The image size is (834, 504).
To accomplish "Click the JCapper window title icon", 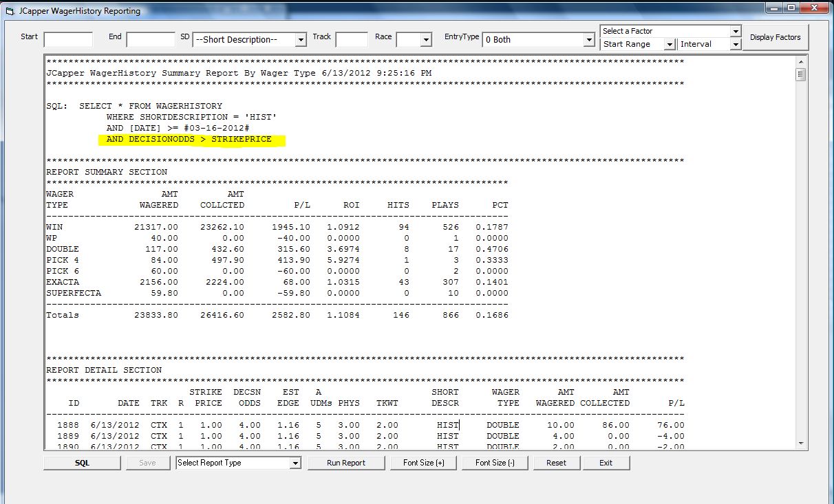I will [10, 11].
